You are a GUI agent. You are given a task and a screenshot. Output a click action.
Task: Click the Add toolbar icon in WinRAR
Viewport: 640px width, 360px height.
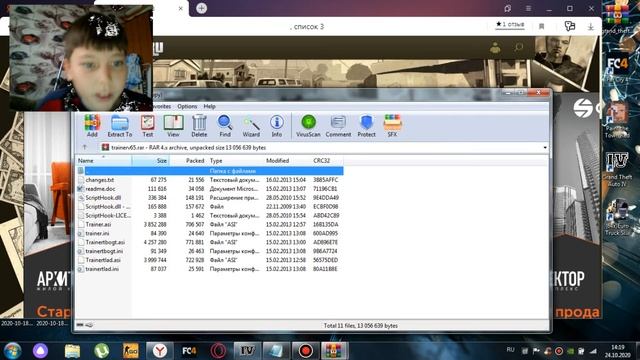[92, 126]
